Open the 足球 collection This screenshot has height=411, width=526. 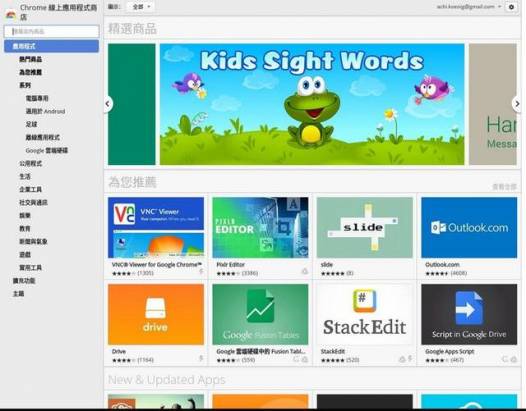point(32,124)
